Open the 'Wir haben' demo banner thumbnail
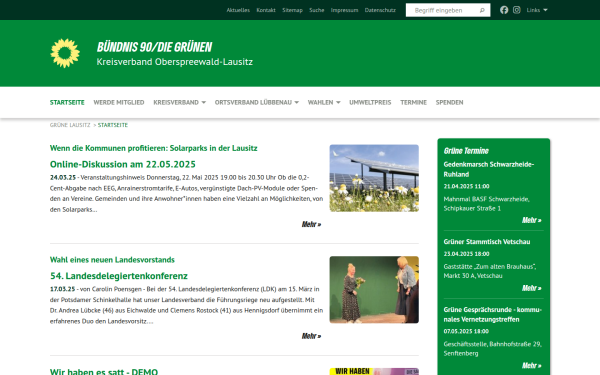600x375 pixels. 374,372
